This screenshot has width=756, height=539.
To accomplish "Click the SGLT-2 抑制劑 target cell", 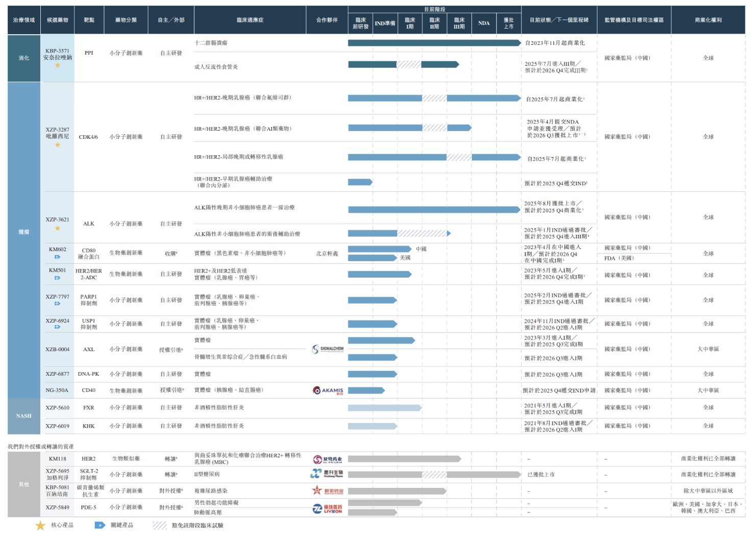I will tap(89, 475).
